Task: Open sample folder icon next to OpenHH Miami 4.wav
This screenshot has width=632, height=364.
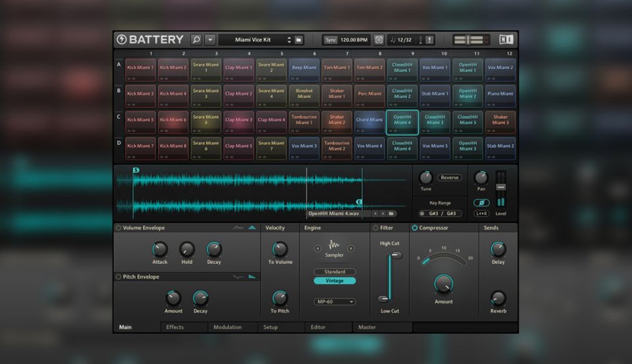Action: (x=392, y=213)
